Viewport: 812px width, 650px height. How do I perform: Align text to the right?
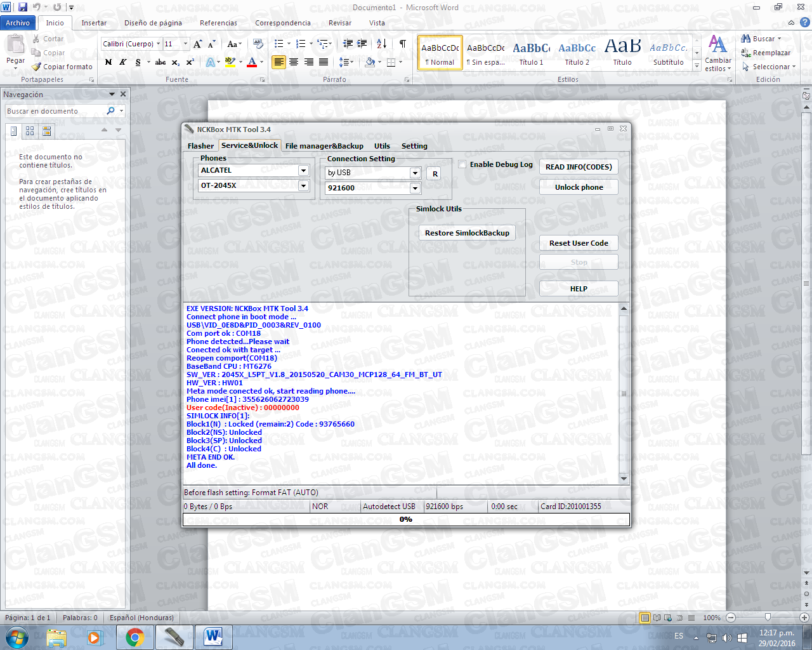(x=309, y=62)
